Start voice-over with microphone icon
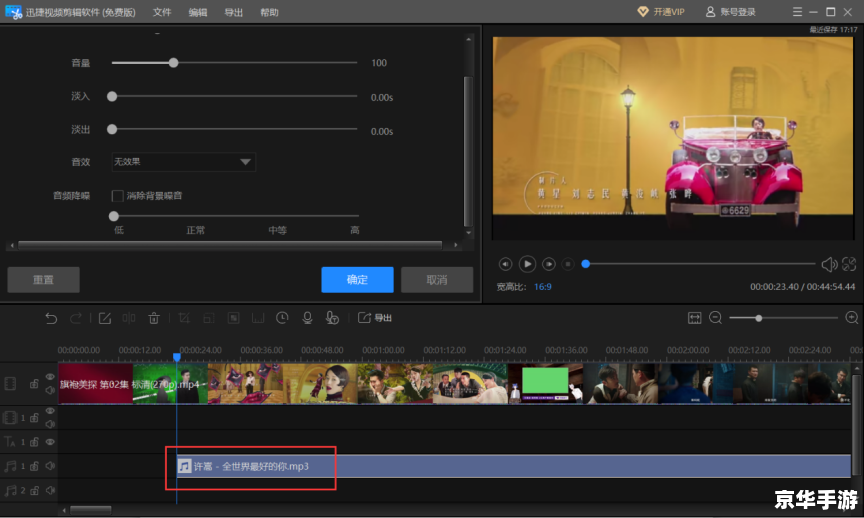Image resolution: width=864 pixels, height=518 pixels. [307, 318]
